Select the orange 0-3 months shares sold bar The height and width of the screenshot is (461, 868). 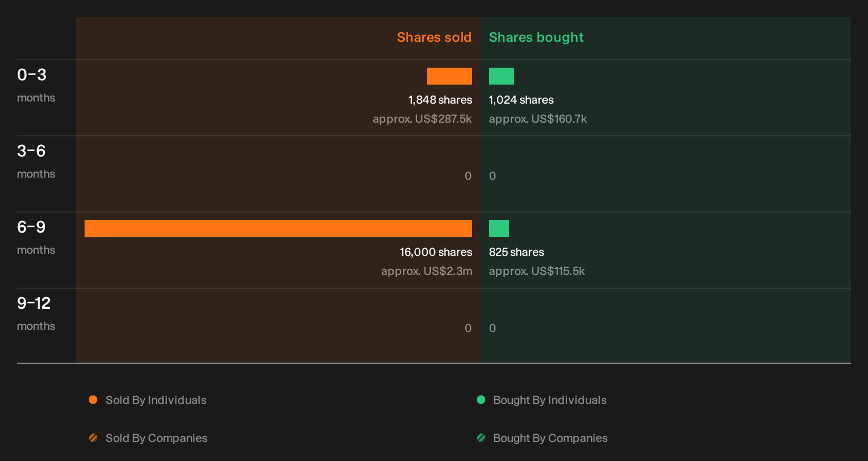[449, 76]
